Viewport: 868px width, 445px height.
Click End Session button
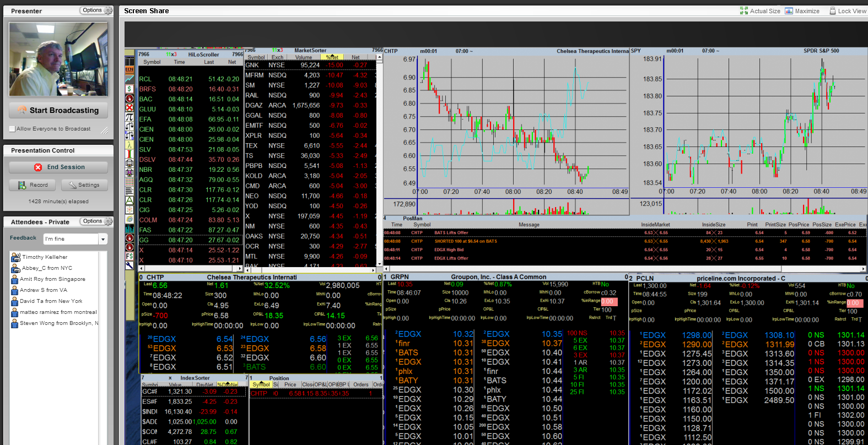click(58, 167)
